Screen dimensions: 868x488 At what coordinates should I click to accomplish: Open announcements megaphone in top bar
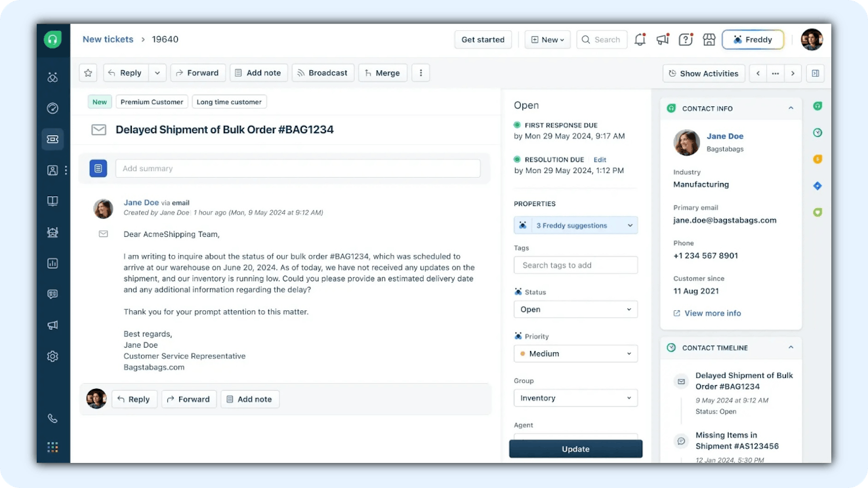[x=663, y=39]
